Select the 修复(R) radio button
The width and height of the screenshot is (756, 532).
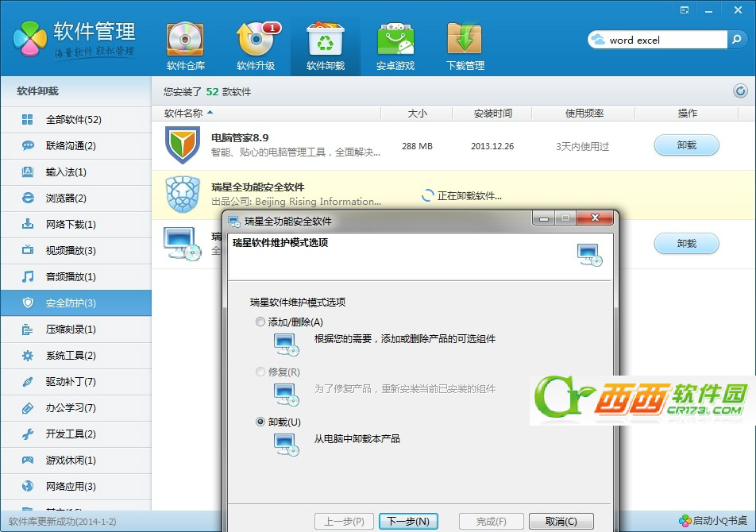(x=260, y=372)
